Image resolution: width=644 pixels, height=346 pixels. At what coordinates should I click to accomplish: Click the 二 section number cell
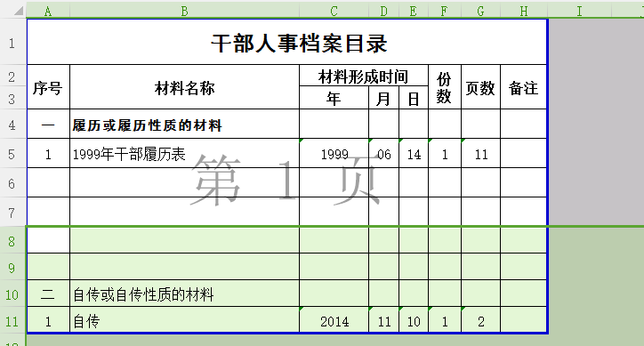point(48,294)
